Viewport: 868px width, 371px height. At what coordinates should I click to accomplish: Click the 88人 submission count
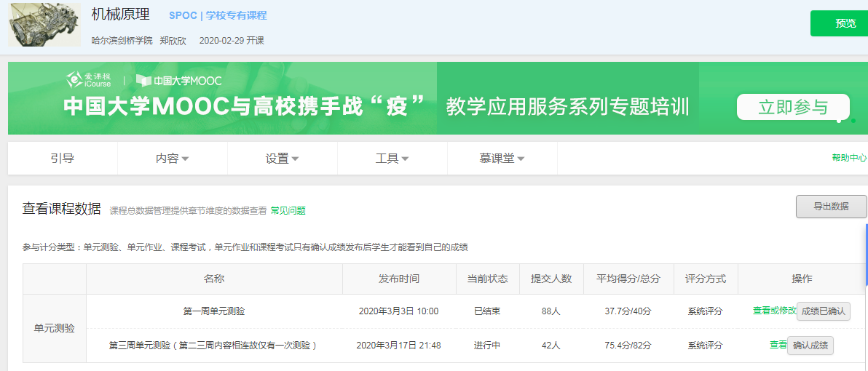551,311
